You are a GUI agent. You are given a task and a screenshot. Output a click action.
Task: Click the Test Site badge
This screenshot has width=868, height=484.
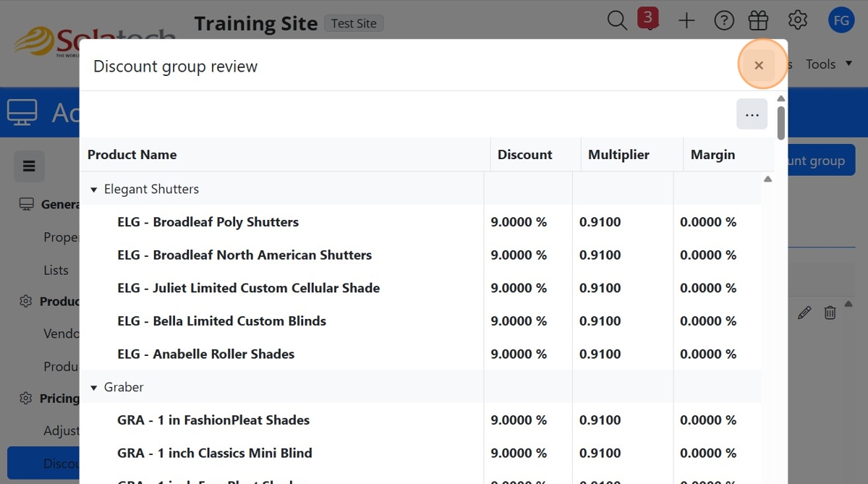354,23
